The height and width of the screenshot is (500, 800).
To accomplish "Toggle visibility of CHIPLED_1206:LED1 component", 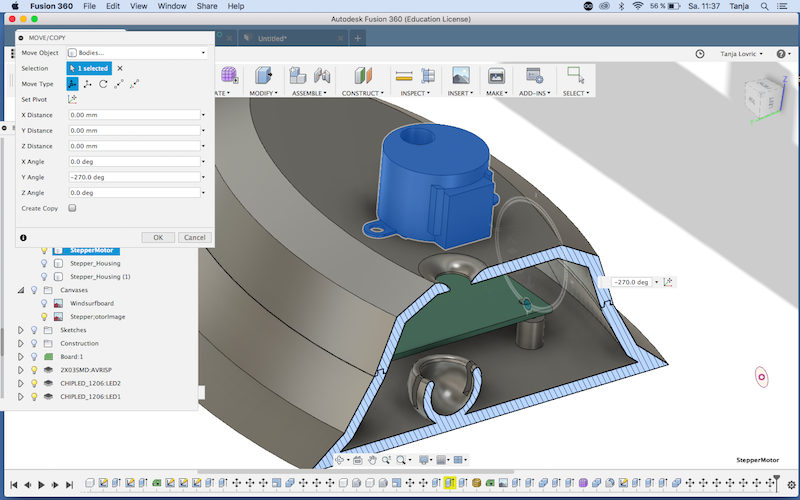I will tap(34, 396).
